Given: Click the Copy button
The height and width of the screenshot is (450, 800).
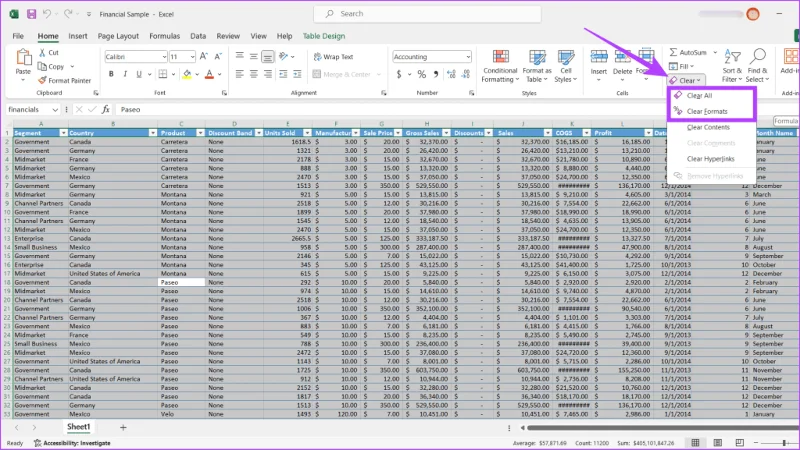Looking at the screenshot, I should click(x=52, y=66).
